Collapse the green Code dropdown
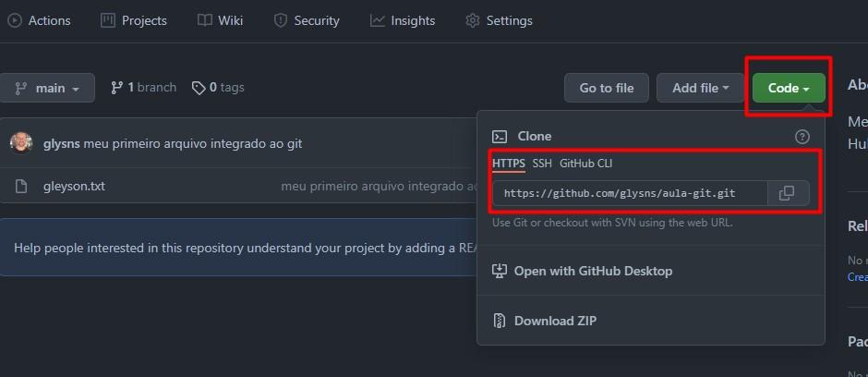868x377 pixels. click(789, 88)
